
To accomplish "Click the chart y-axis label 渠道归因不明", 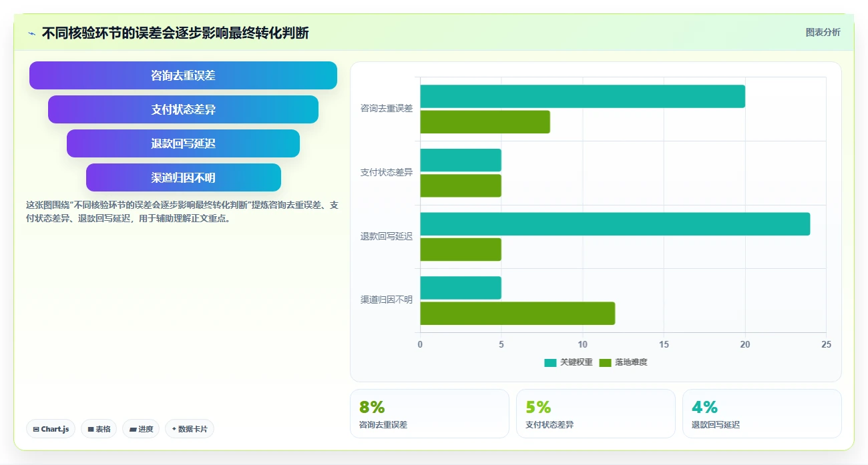I will (387, 300).
